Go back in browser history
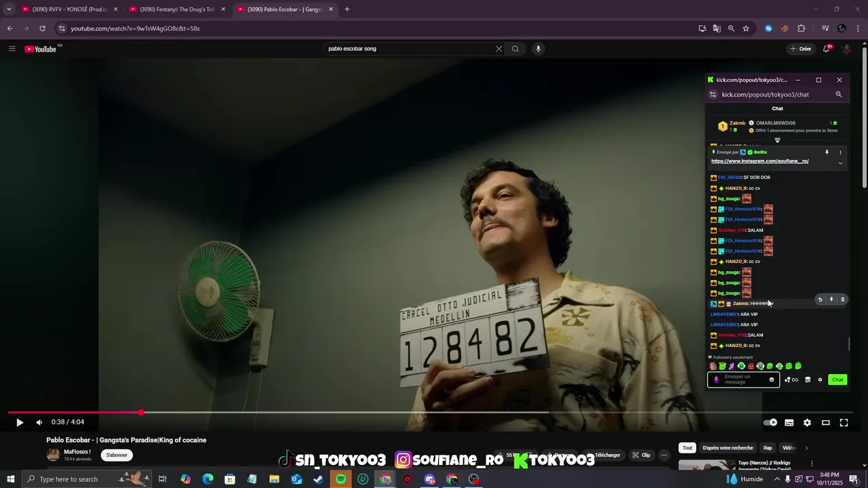868x488 pixels. tap(9, 28)
